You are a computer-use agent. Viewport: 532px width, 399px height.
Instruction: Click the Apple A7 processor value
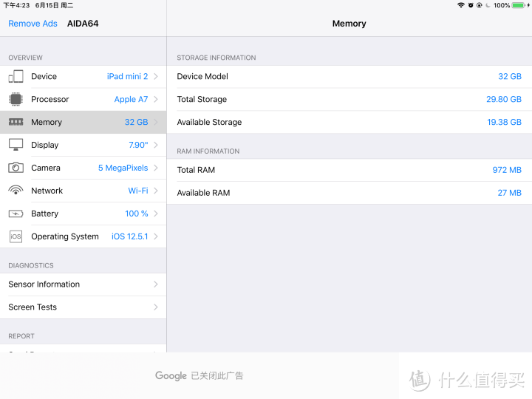coord(131,99)
